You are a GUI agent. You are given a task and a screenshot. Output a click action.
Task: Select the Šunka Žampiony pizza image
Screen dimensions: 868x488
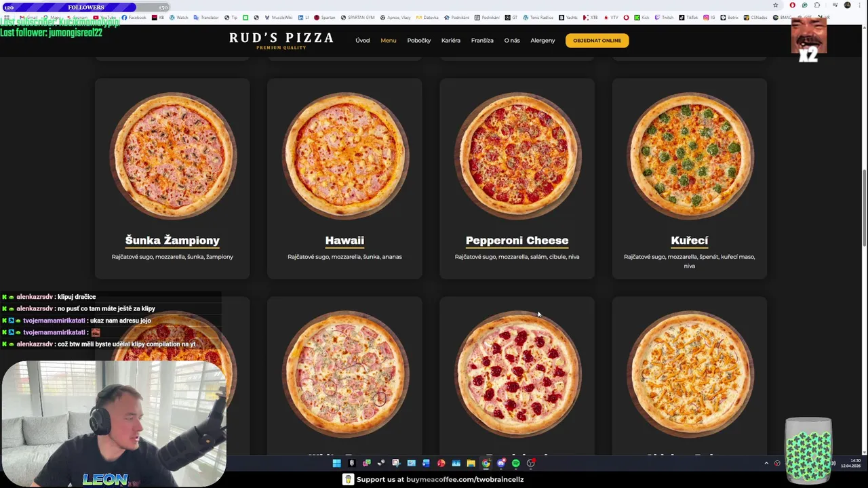[172, 156]
